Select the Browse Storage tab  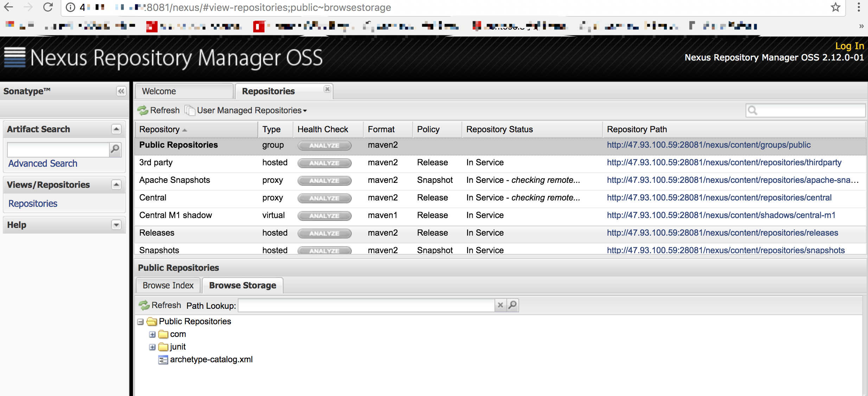pos(243,285)
